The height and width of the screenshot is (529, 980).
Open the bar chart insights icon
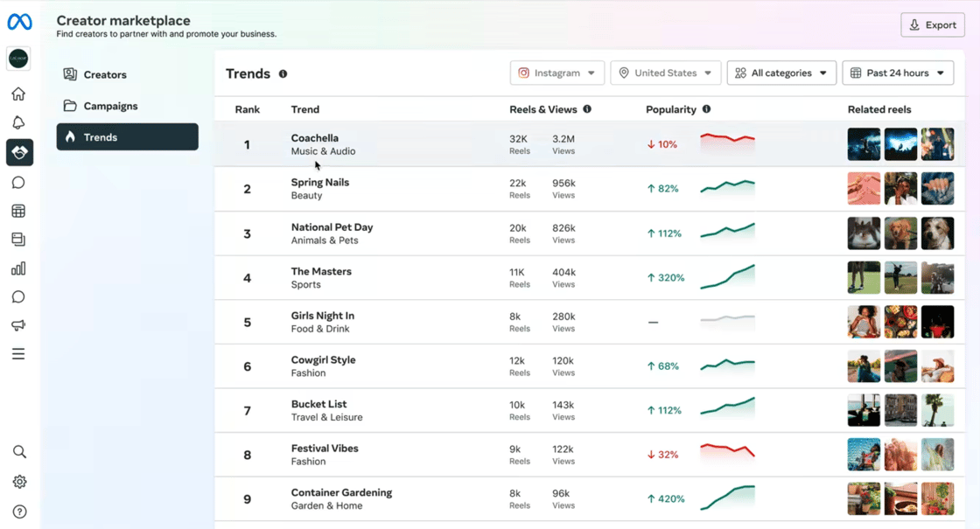[x=18, y=268]
